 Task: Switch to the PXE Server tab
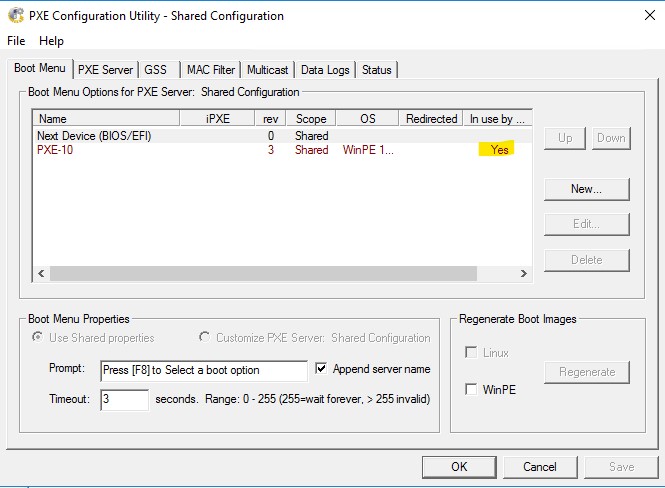coord(105,70)
